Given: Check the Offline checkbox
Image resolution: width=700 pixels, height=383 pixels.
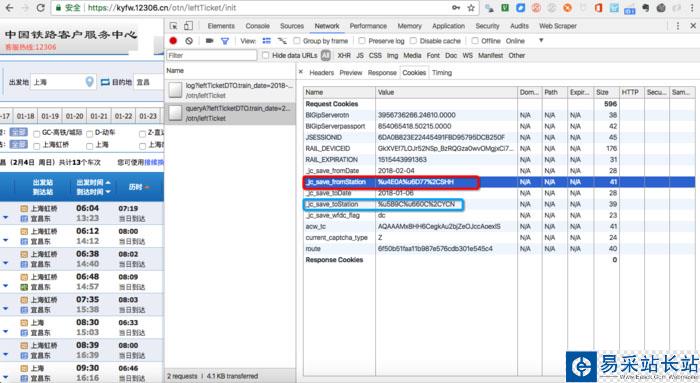Looking at the screenshot, I should coord(475,41).
